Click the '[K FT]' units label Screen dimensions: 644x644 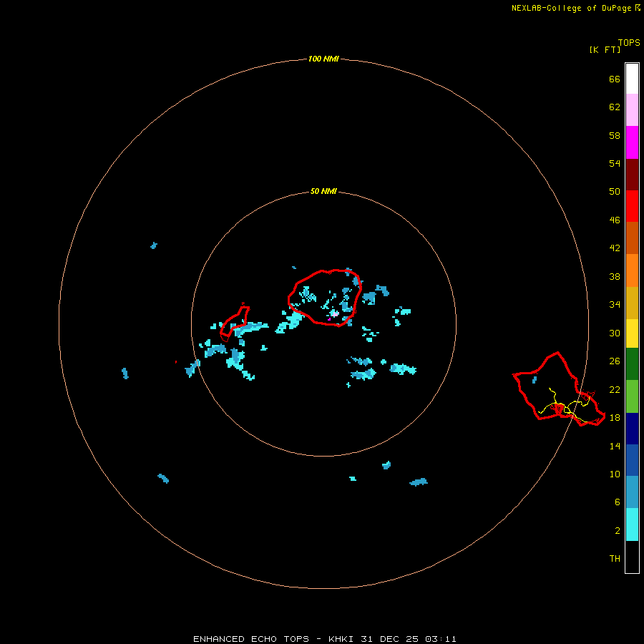click(x=605, y=50)
